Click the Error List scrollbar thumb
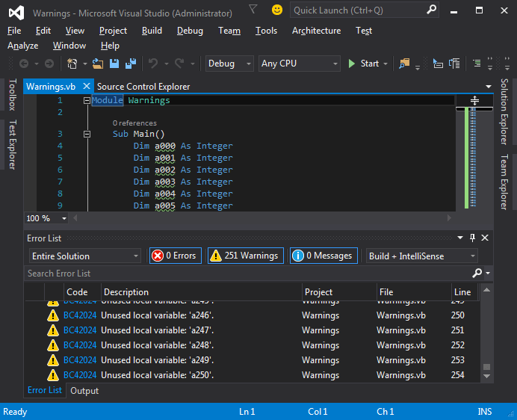The height and width of the screenshot is (420, 517). coord(486,367)
